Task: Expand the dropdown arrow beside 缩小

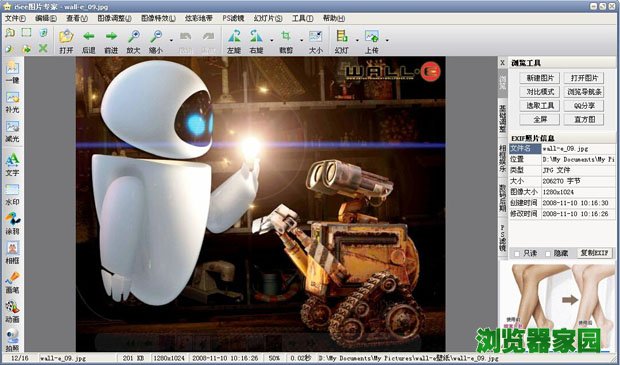Action: pos(171,40)
